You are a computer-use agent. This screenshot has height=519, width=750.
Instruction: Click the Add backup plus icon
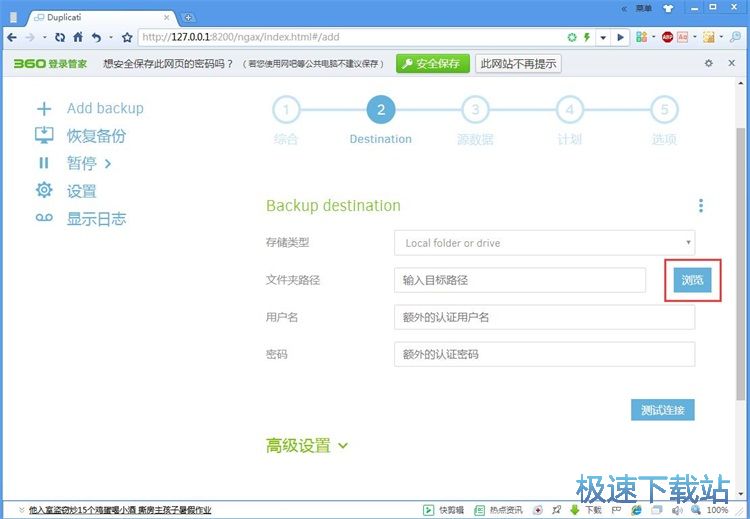coord(43,109)
